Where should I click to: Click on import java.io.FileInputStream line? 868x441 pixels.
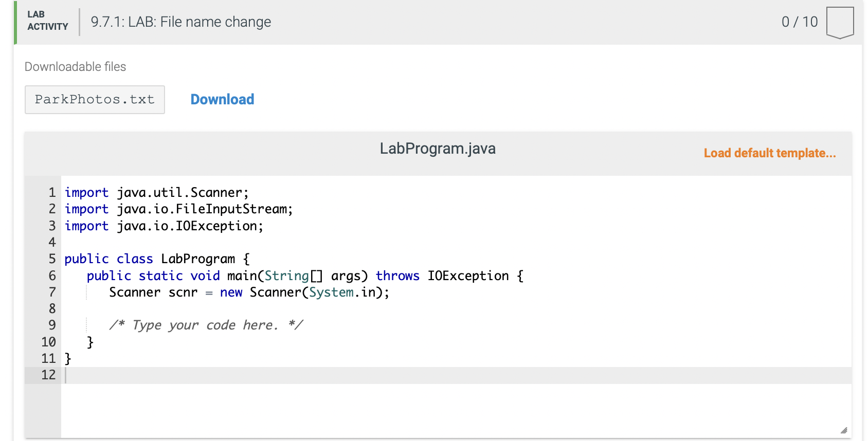pyautogui.click(x=179, y=209)
